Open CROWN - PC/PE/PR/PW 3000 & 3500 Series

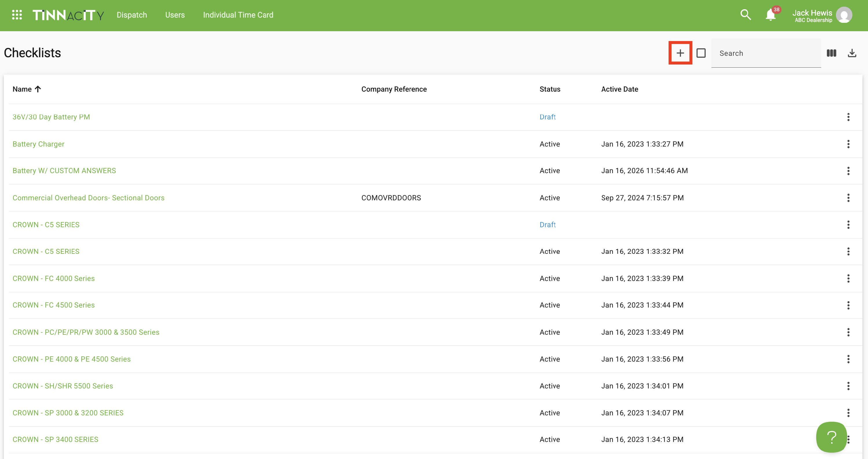pos(86,332)
